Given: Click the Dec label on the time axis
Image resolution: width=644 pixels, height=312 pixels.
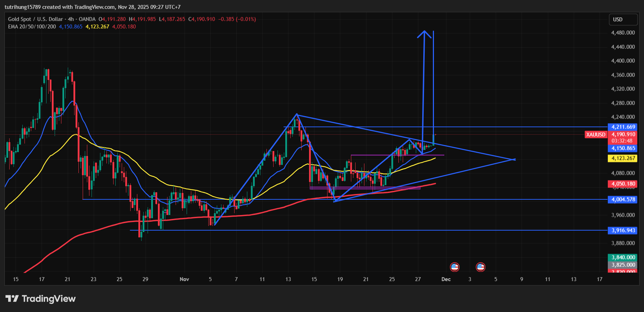Looking at the screenshot, I should coord(446,279).
